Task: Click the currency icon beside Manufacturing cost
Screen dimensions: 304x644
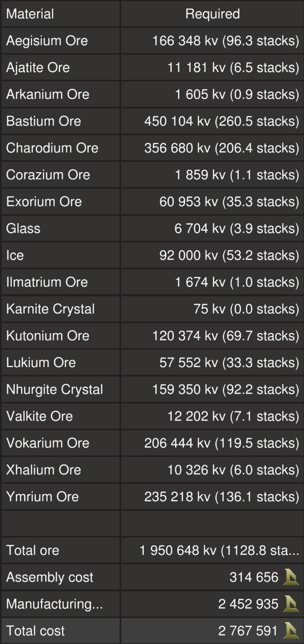Action: click(x=291, y=604)
